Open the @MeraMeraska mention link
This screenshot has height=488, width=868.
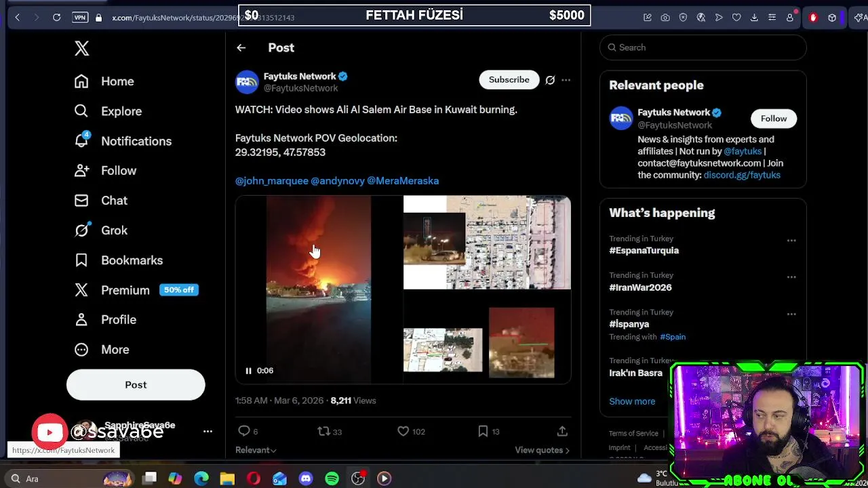click(403, 181)
